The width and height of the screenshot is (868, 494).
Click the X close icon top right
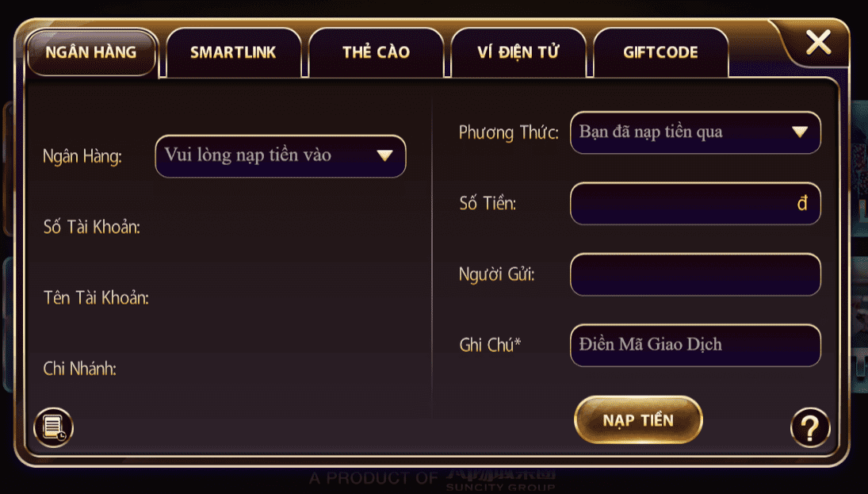(818, 43)
